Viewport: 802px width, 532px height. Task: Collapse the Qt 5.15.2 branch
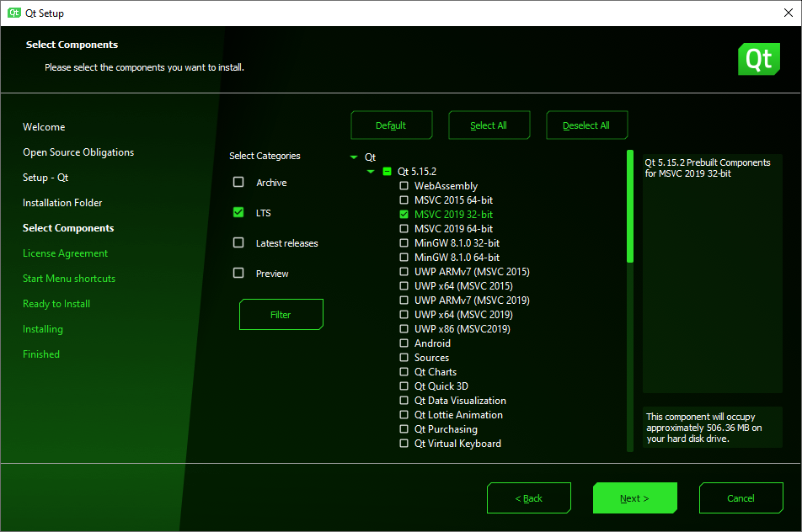(x=369, y=171)
